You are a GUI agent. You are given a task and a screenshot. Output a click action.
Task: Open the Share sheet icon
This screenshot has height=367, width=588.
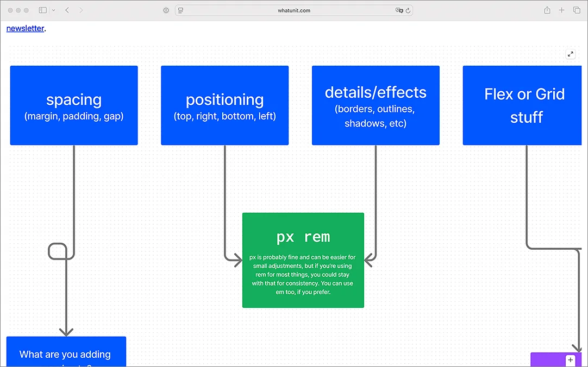[x=547, y=10]
